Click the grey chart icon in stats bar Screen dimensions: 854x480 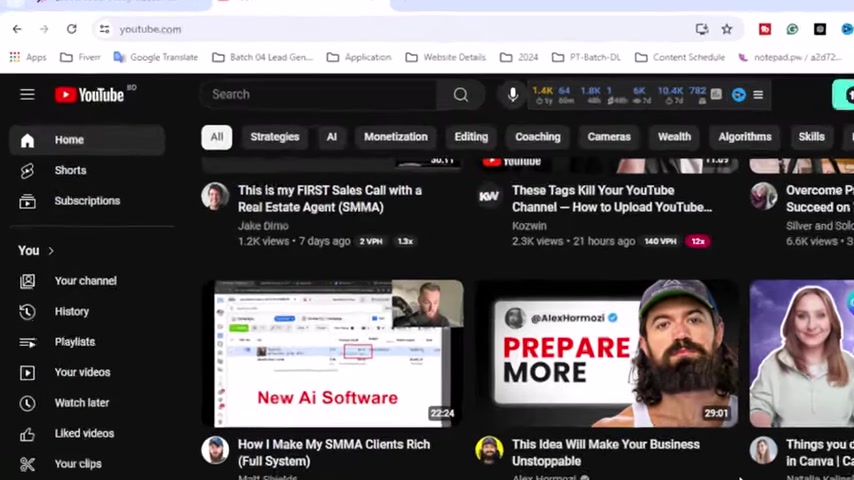point(716,95)
